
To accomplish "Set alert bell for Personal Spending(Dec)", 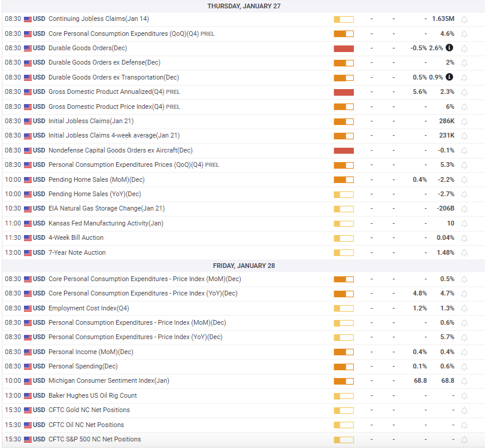I will point(464,367).
